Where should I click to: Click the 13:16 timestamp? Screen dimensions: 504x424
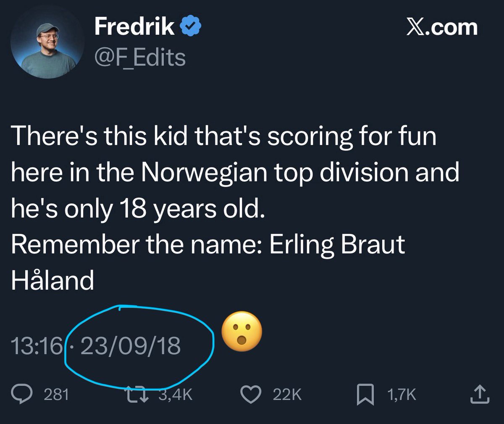(x=37, y=346)
